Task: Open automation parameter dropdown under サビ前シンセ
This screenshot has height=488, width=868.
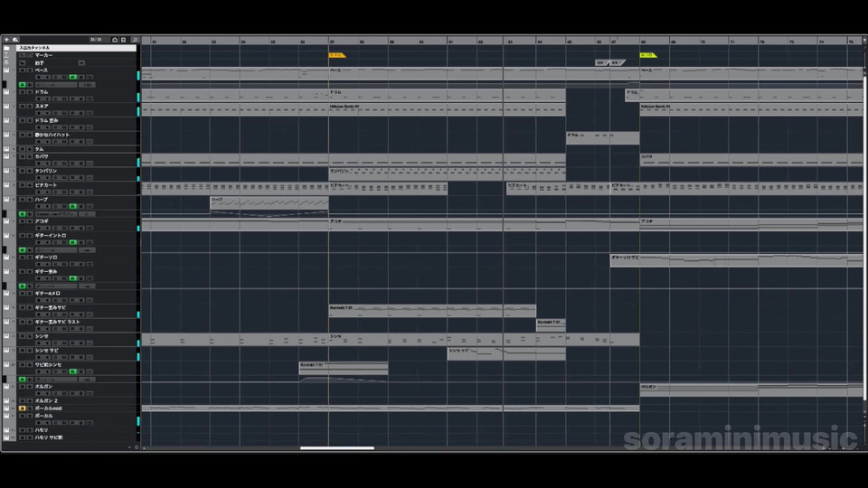Action: [56, 380]
